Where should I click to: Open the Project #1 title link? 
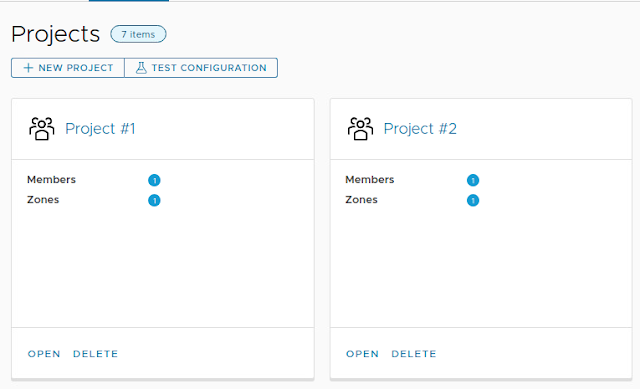[x=100, y=129]
